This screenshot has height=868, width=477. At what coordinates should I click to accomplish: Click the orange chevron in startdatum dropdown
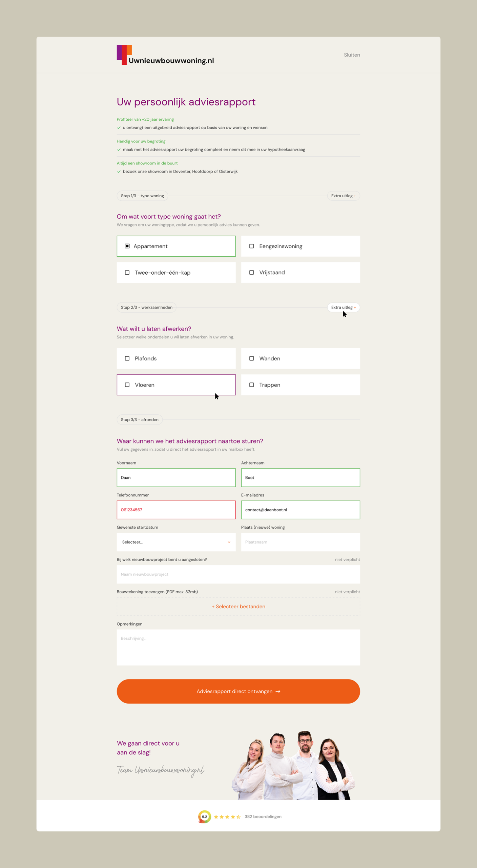coord(229,542)
